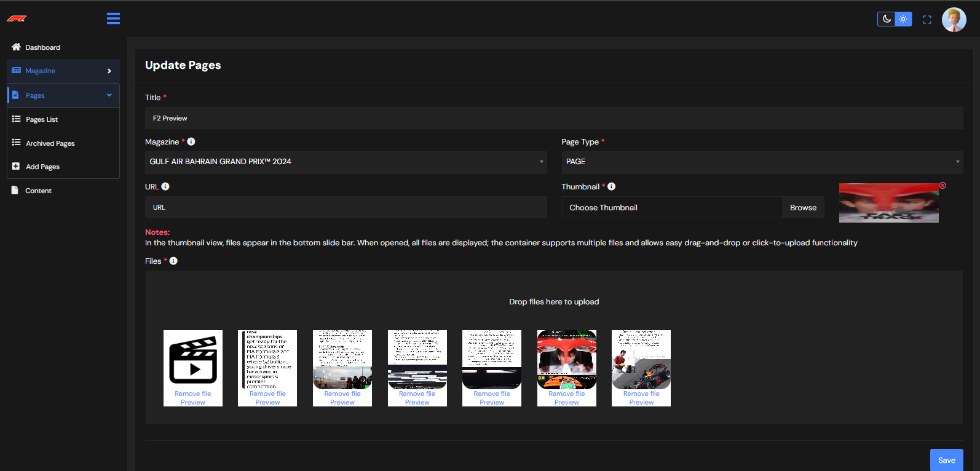This screenshot has width=980, height=471.
Task: Click the Thumbnail info icon
Action: click(611, 186)
